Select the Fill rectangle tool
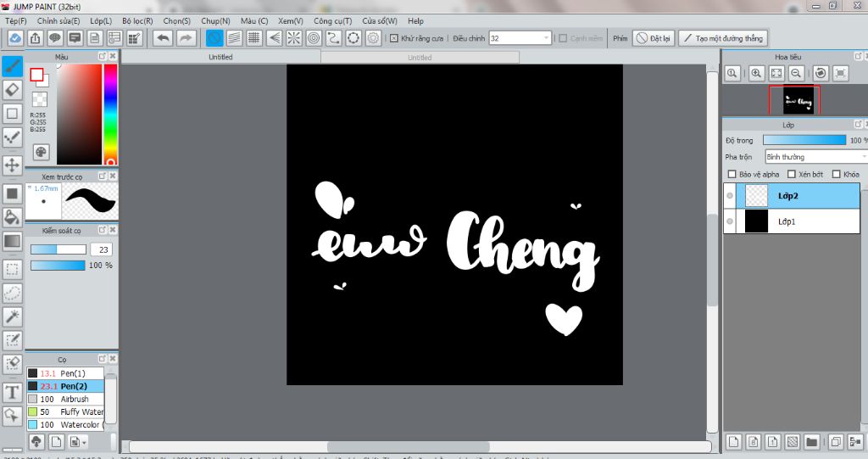This screenshot has width=868, height=459. click(12, 193)
